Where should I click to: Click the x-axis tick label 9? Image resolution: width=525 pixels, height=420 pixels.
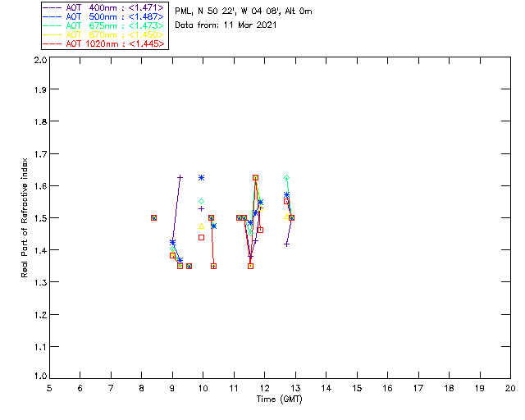click(172, 388)
